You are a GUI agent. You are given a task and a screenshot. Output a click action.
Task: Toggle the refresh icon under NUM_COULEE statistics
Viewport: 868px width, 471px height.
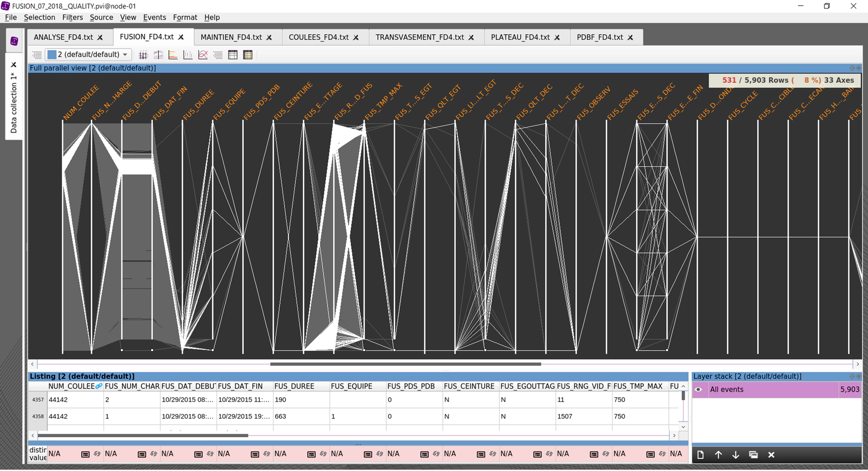click(x=97, y=454)
